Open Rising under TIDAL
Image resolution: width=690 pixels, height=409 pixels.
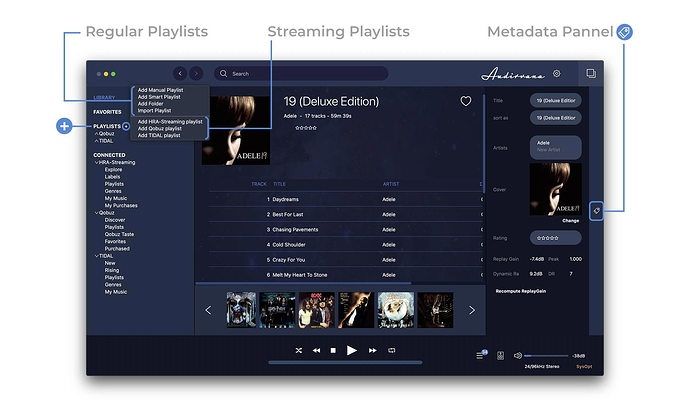coord(112,270)
